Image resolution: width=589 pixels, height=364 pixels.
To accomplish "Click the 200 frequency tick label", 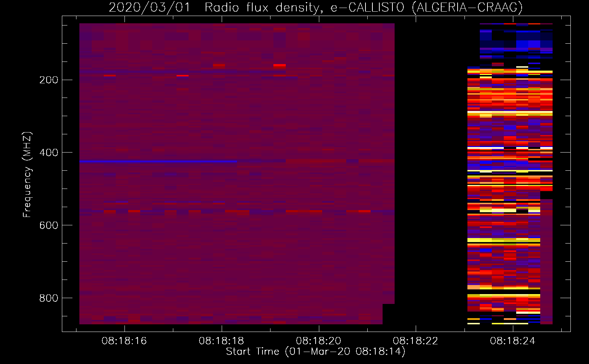I will point(49,80).
